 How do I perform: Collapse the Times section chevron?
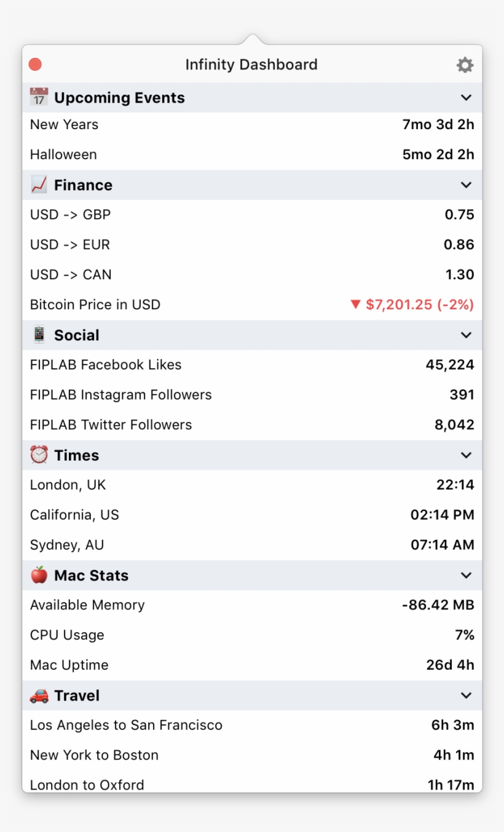pos(467,455)
